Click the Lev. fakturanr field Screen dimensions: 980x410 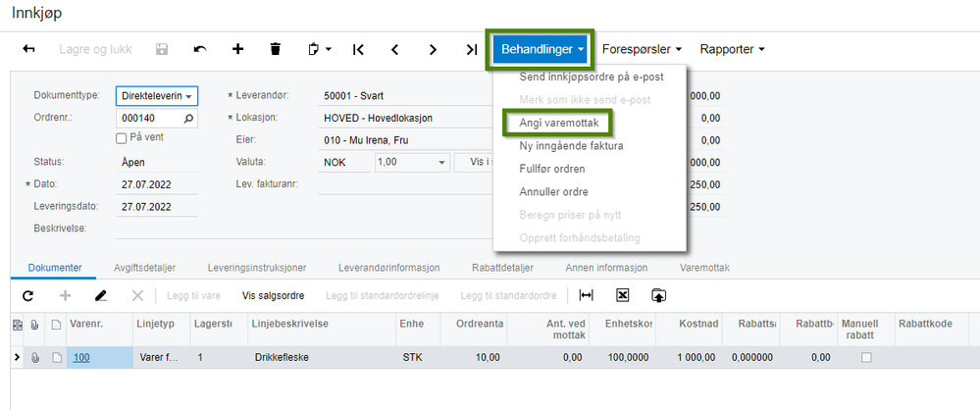coord(406,185)
